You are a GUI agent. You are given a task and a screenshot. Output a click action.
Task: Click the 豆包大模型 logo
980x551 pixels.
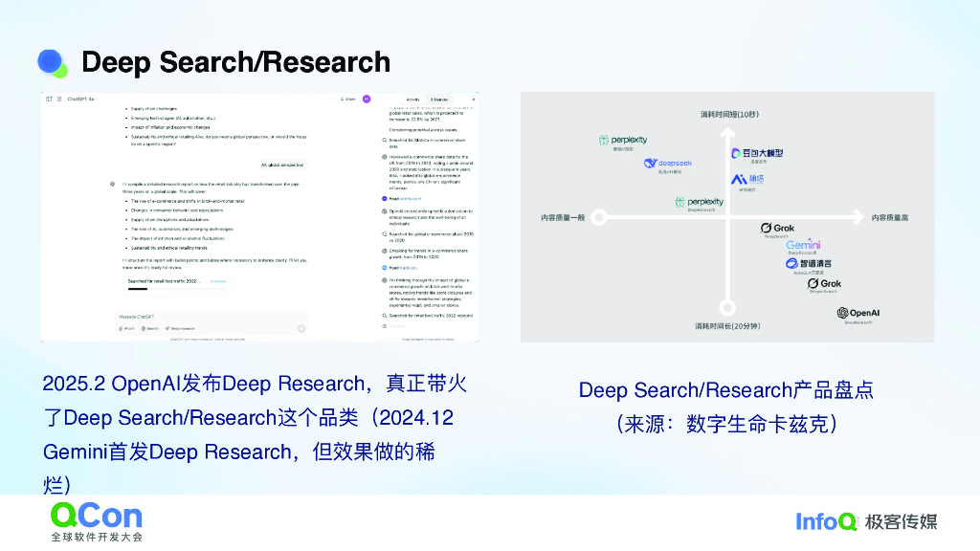pos(757,155)
